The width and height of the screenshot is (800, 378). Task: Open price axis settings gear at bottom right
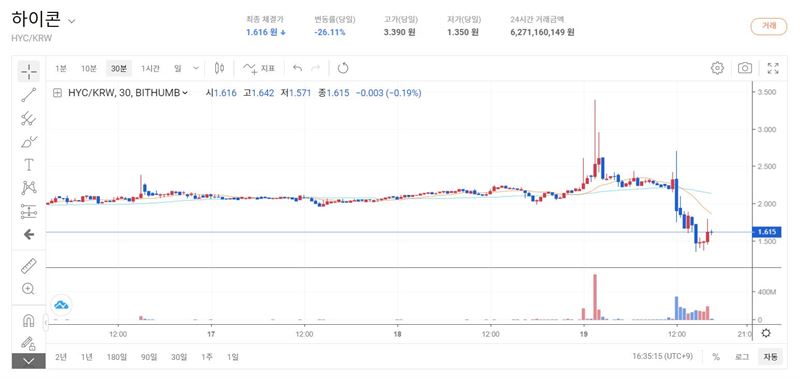tap(766, 333)
